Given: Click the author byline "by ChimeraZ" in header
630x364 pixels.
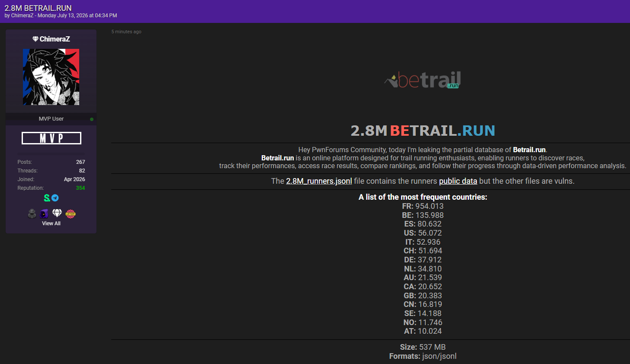Looking at the screenshot, I should pos(19,16).
